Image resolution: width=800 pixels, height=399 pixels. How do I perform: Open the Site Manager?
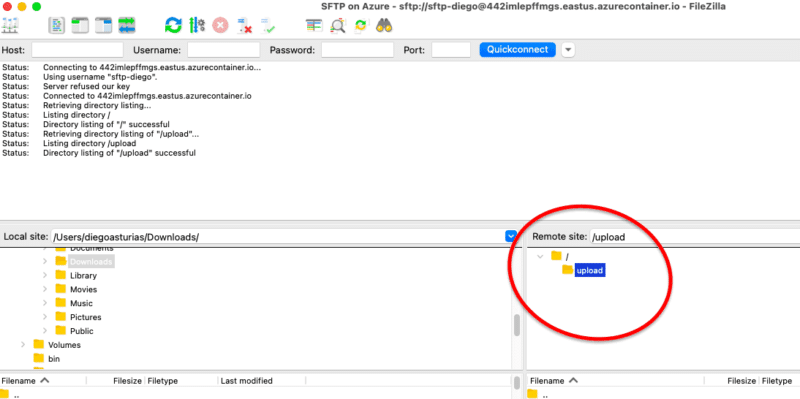[x=10, y=25]
